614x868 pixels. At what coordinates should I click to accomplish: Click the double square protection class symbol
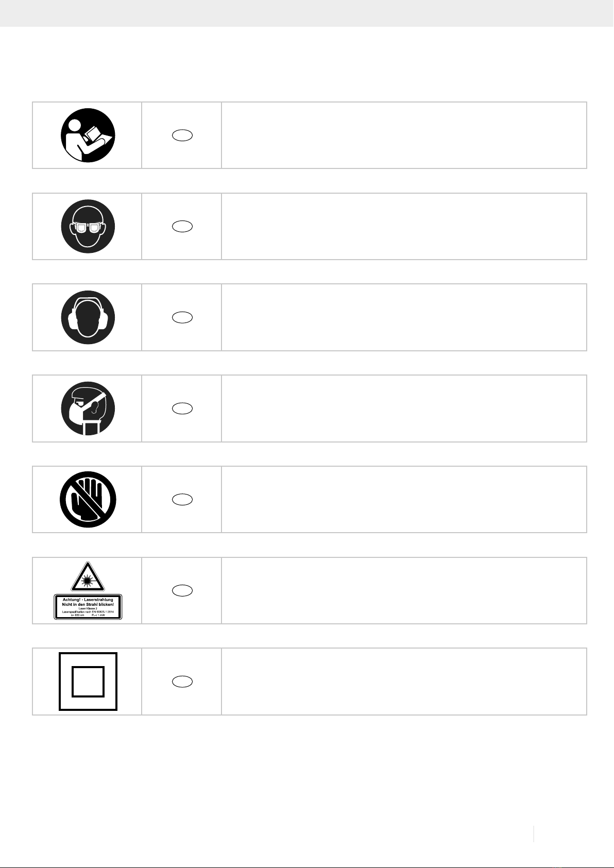point(88,682)
